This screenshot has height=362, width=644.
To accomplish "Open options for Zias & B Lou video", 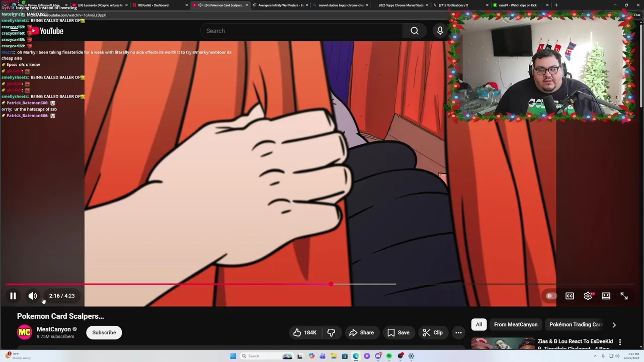I will tap(620, 342).
